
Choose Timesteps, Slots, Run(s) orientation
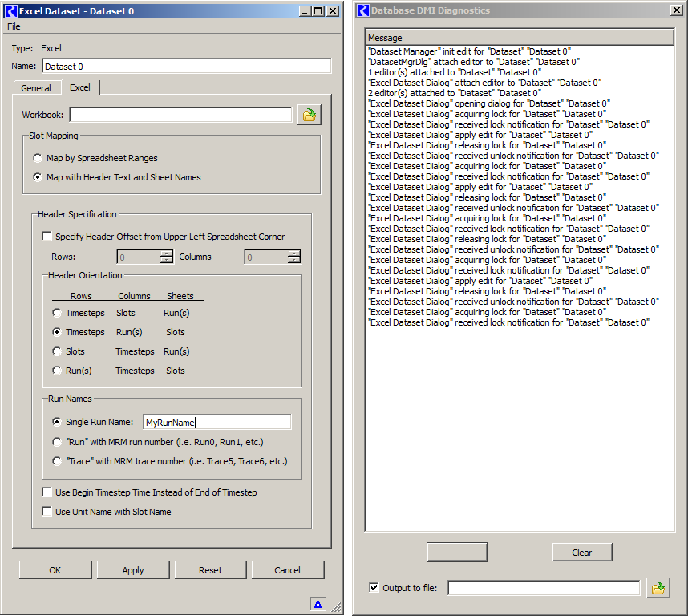pos(57,313)
